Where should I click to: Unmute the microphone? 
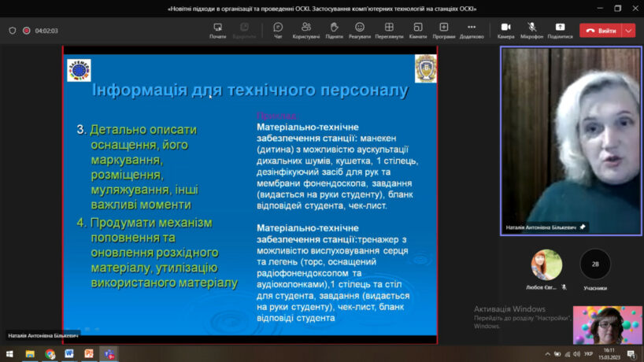click(x=531, y=30)
